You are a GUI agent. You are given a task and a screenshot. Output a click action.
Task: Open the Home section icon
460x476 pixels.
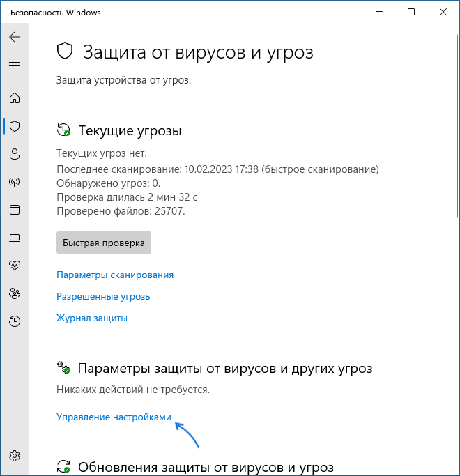15,98
